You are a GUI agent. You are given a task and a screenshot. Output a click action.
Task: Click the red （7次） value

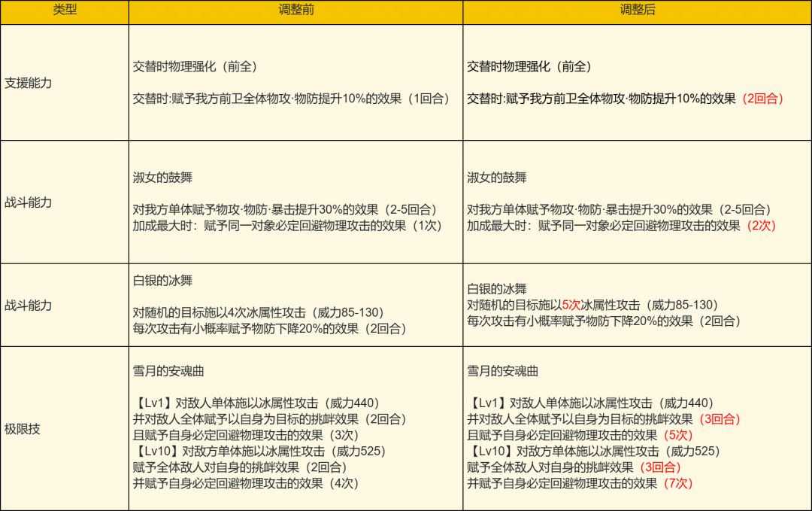pos(678,484)
